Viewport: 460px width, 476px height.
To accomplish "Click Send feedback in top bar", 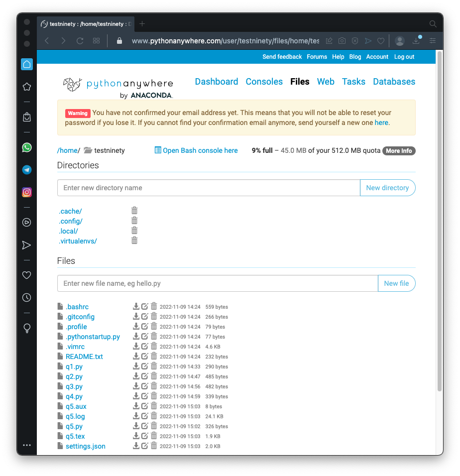I will point(282,57).
